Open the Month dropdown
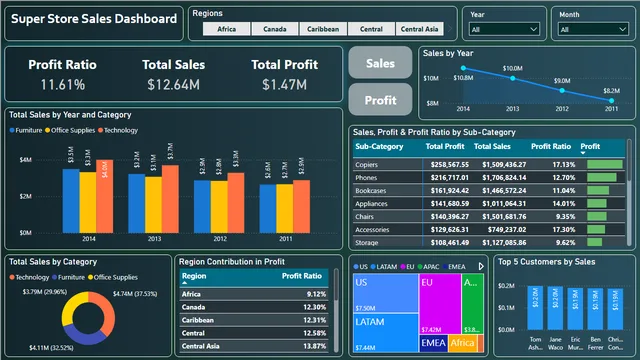This screenshot has height=360, width=640. (x=593, y=29)
